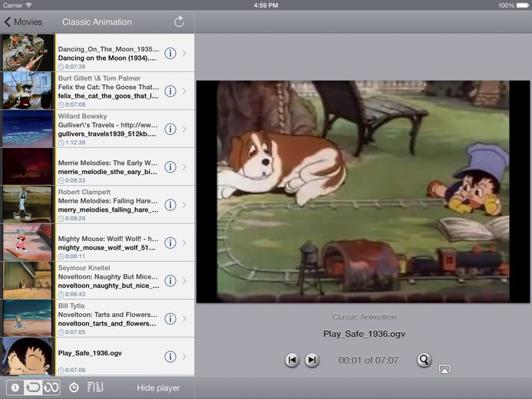
Task: Open info for Noveltoon: Naughty But Mice
Action: [170, 281]
